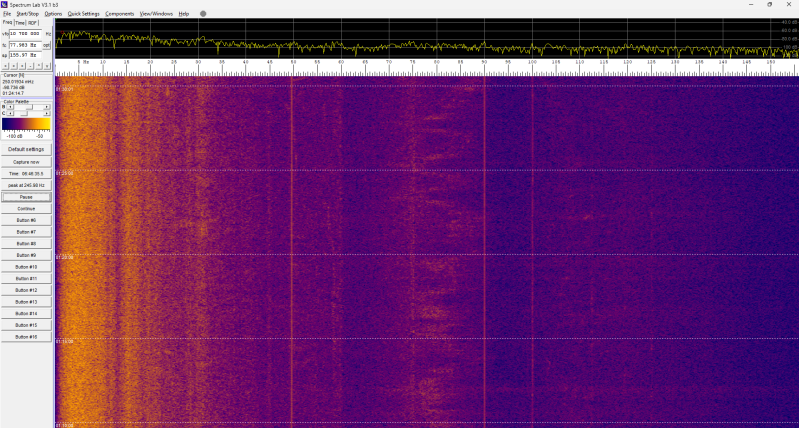The image size is (799, 428).
Task: Click Button #16
Action: 26,337
